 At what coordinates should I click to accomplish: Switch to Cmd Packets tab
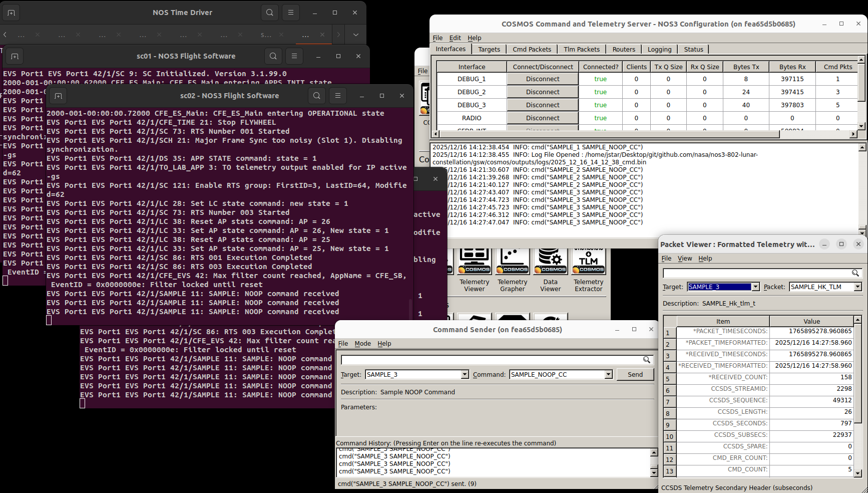[x=532, y=49]
